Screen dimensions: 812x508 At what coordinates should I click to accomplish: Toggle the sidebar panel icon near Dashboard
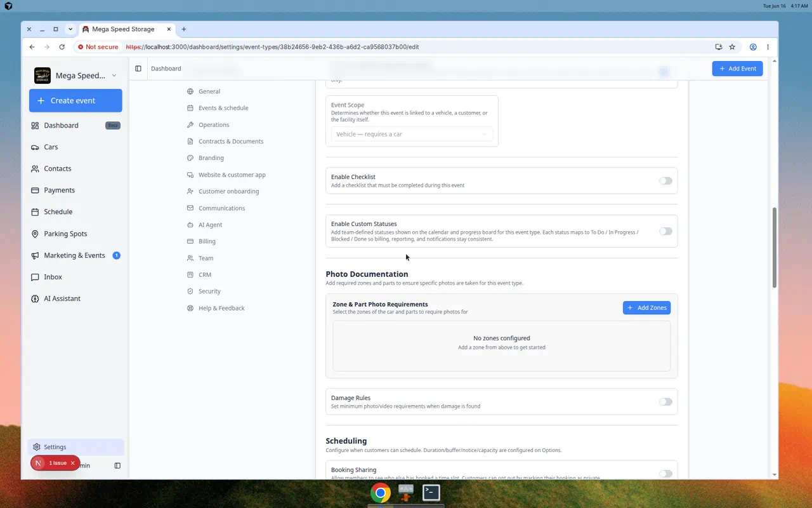(138, 69)
